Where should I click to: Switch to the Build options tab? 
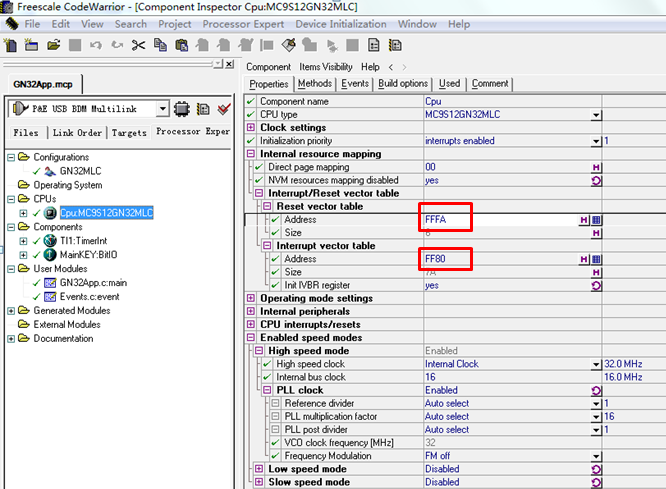coord(403,84)
